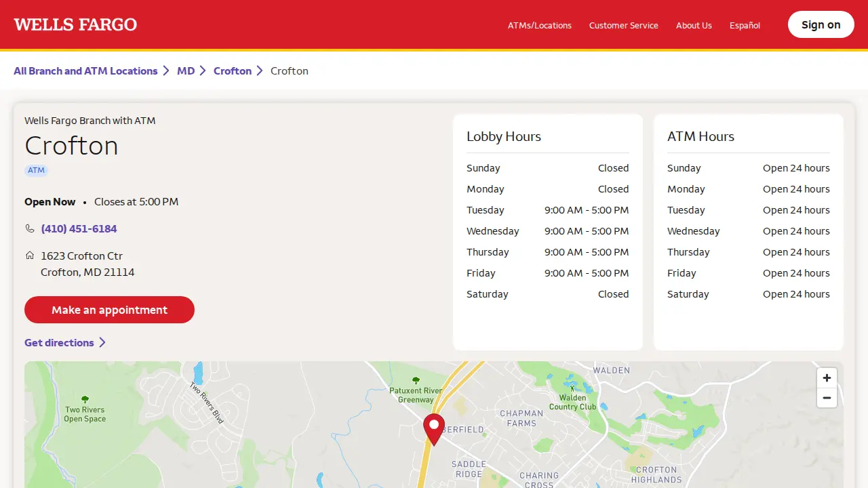Click Closes at 5:00 PM text
The width and height of the screenshot is (868, 488).
[136, 202]
